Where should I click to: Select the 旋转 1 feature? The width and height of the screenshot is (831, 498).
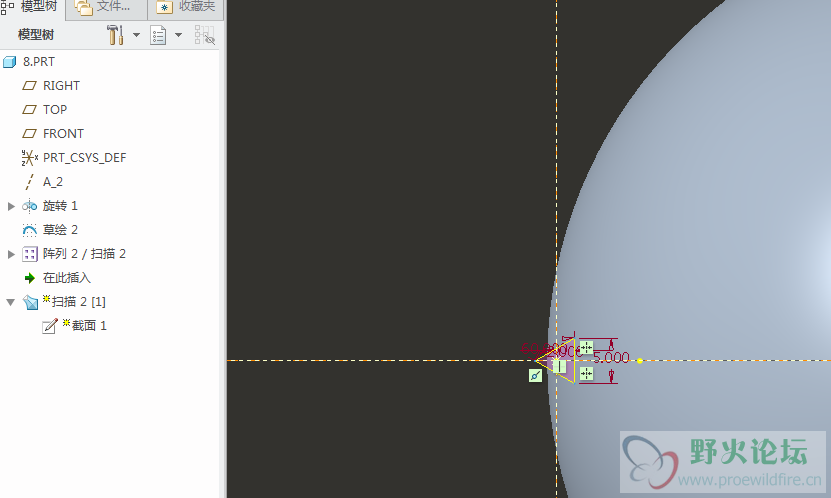(60, 206)
